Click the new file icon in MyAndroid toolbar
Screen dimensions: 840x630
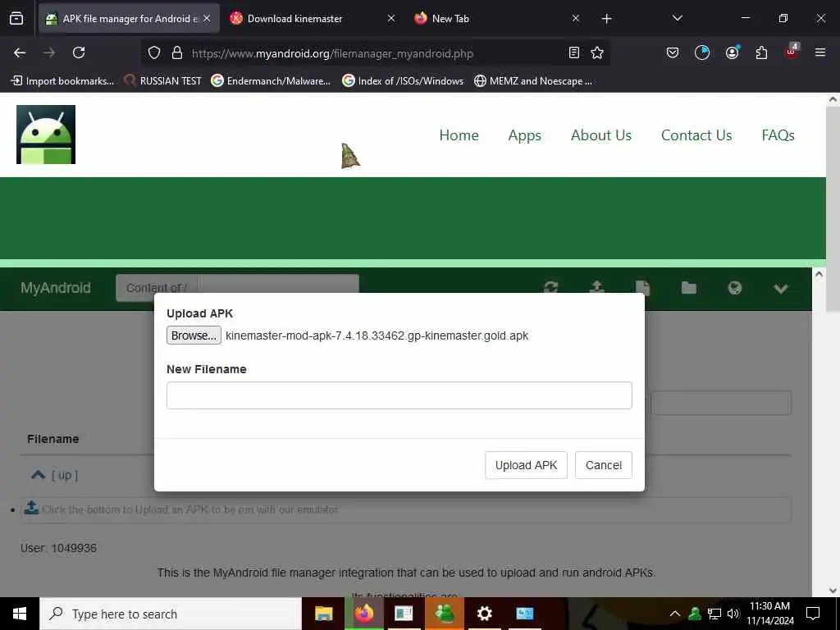point(643,288)
